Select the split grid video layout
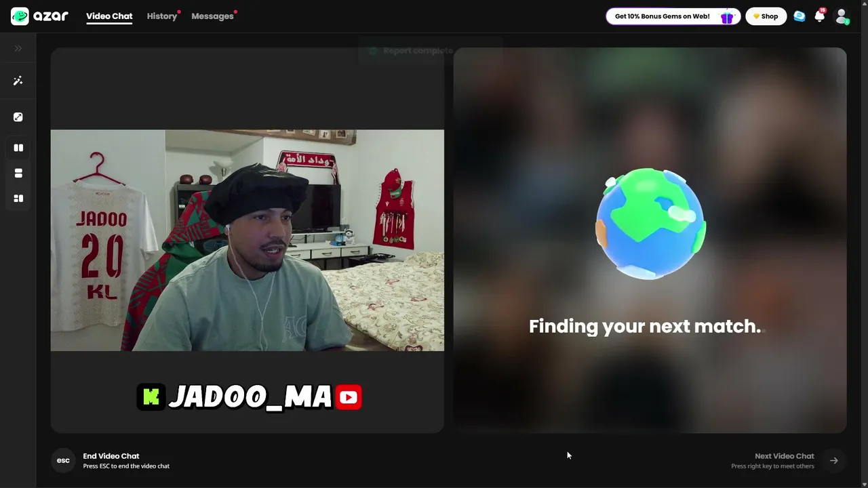Viewport: 868px width, 488px height. click(x=18, y=199)
